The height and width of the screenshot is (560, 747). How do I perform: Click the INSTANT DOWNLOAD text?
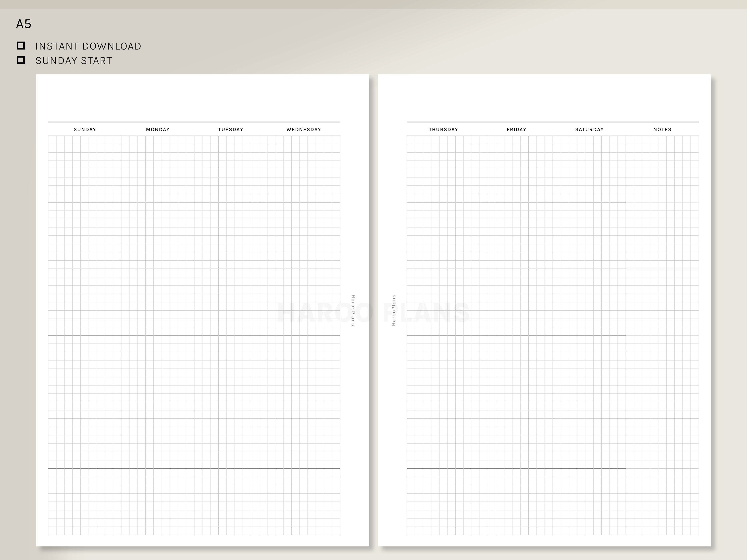(88, 46)
